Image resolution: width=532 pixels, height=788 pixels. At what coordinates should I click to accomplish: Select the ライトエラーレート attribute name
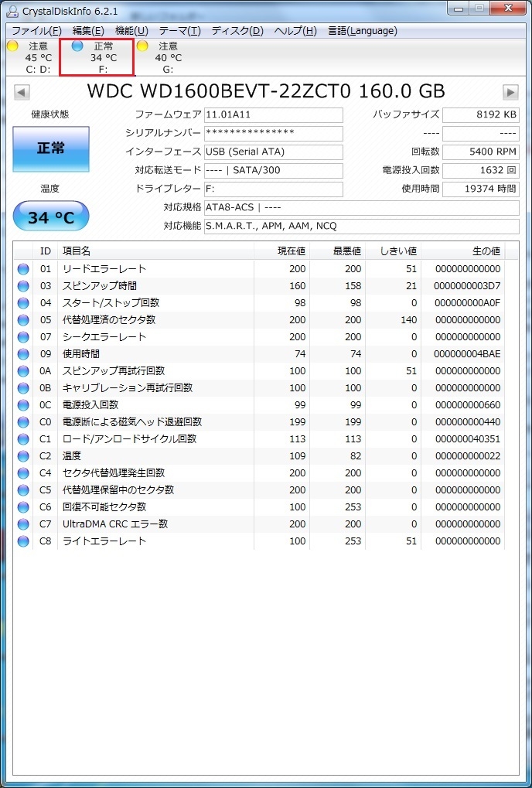pyautogui.click(x=104, y=541)
